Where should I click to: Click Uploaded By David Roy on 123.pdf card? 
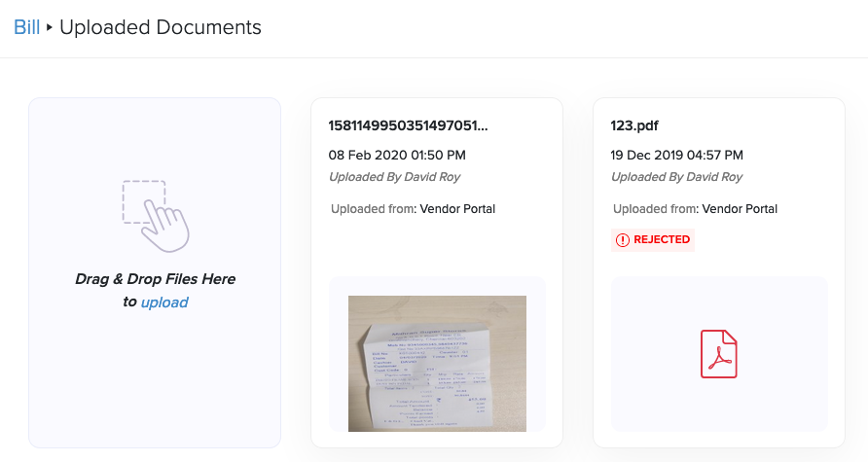click(676, 177)
